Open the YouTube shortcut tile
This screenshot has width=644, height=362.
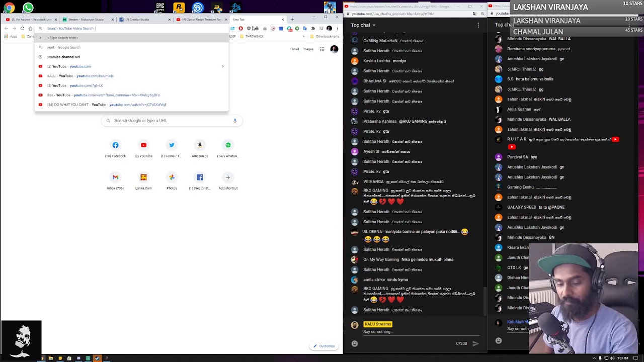pos(143,148)
